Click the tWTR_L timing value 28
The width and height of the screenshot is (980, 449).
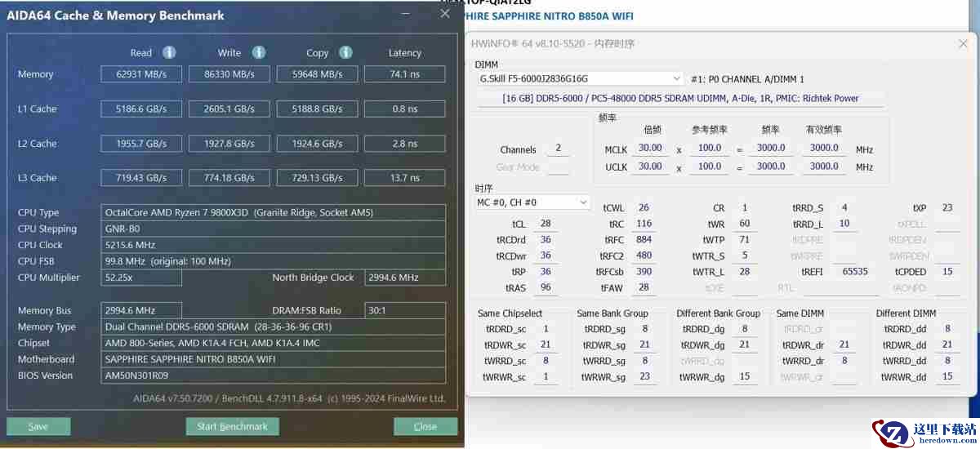745,272
